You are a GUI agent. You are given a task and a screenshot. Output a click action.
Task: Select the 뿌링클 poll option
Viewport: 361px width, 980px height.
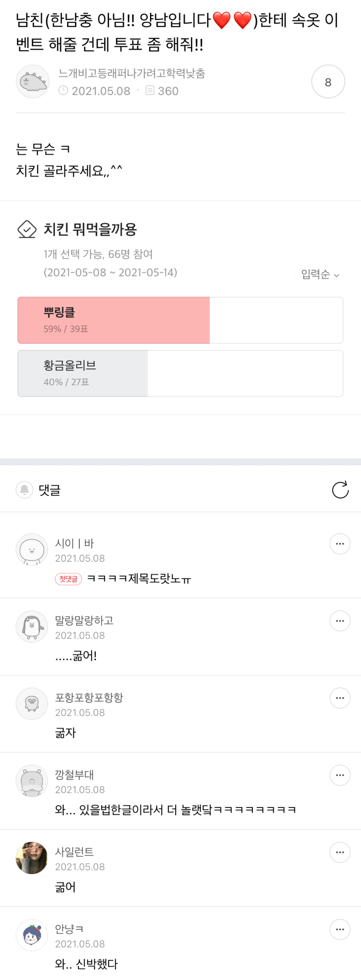click(x=180, y=320)
